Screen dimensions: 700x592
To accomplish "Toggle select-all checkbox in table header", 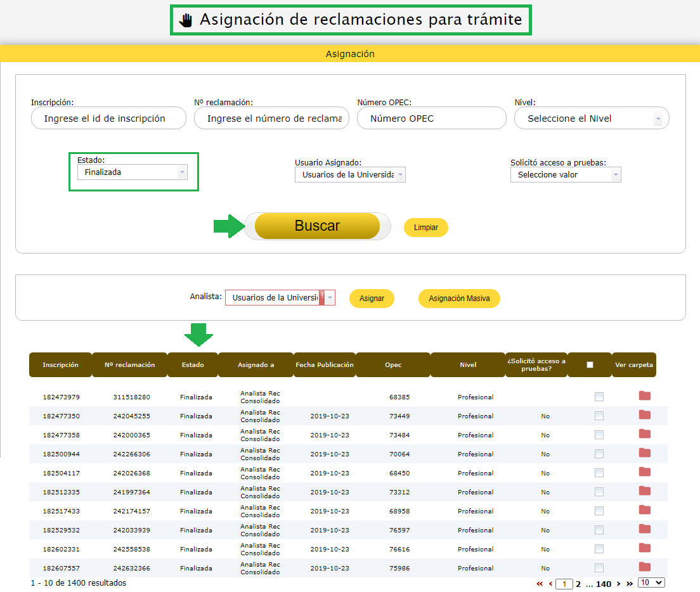I will coord(590,365).
